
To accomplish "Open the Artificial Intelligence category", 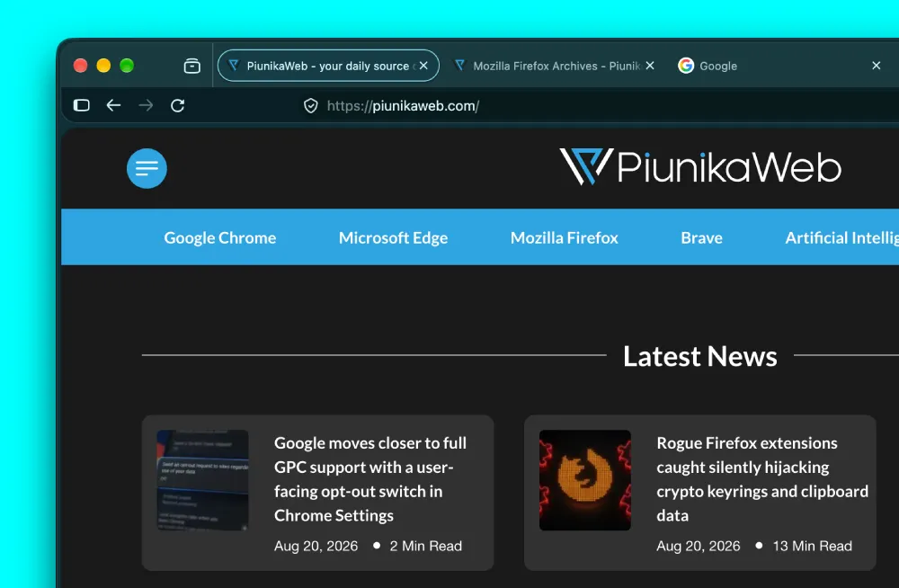I will [x=841, y=237].
